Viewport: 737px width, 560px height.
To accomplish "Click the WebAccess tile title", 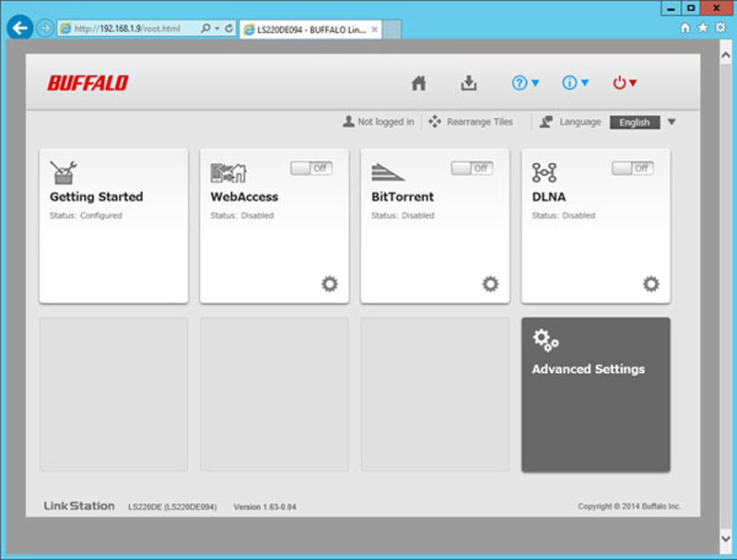I will (x=244, y=197).
